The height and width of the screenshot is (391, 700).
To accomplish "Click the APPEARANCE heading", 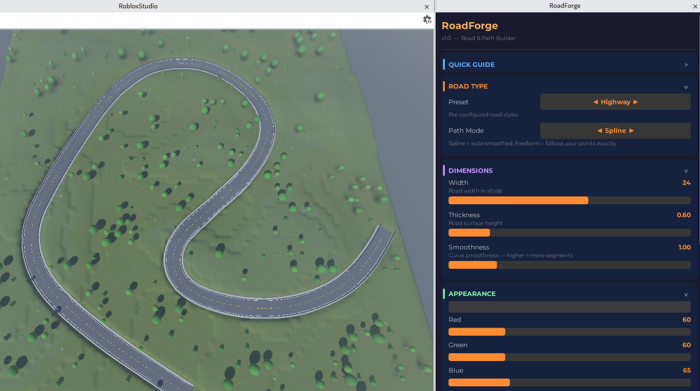I will pyautogui.click(x=472, y=294).
